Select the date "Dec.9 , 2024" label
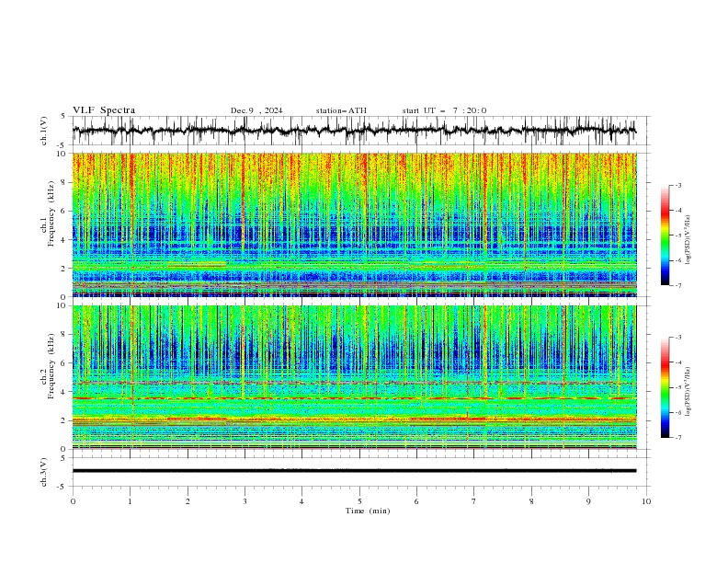This screenshot has height=563, width=728. [x=256, y=110]
